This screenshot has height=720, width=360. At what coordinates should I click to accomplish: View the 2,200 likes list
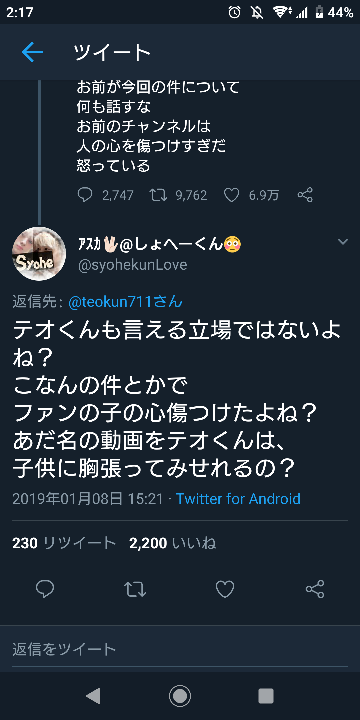click(173, 543)
